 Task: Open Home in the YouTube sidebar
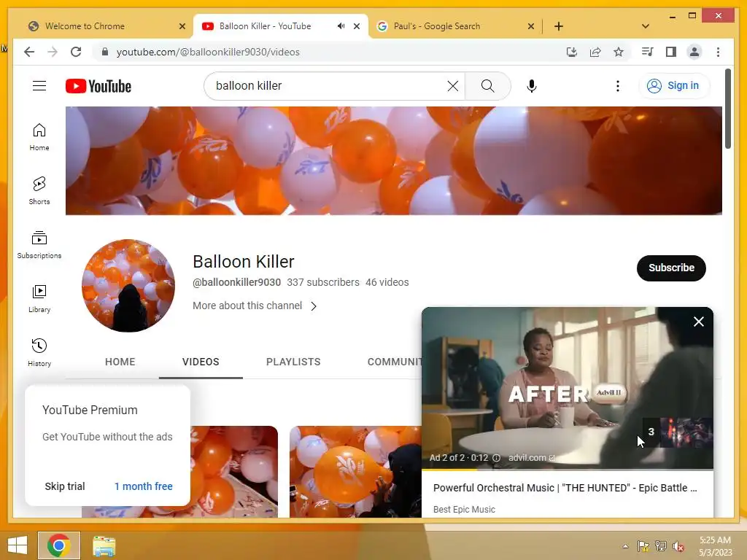(x=39, y=137)
